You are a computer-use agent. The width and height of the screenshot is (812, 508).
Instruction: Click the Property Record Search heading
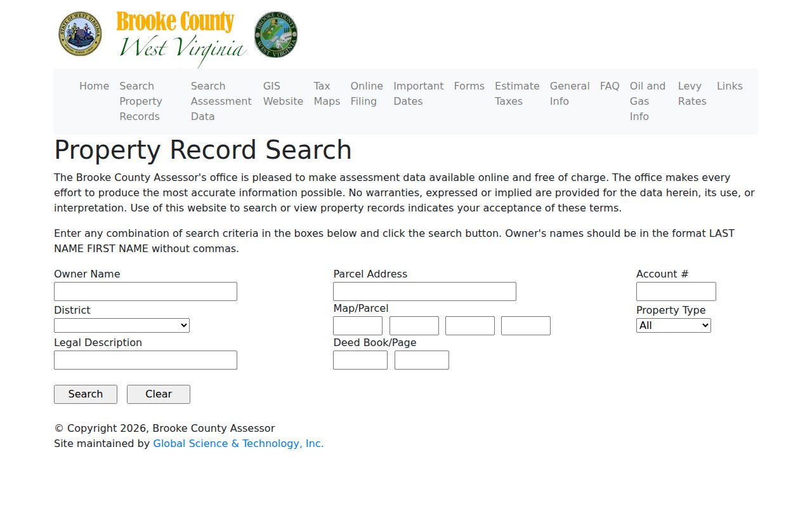(x=203, y=150)
